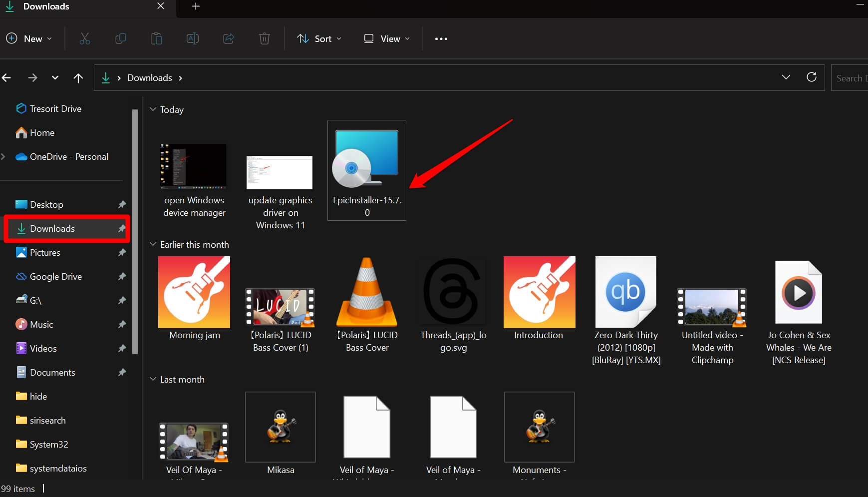
Task: Click the New button
Action: pyautogui.click(x=29, y=38)
